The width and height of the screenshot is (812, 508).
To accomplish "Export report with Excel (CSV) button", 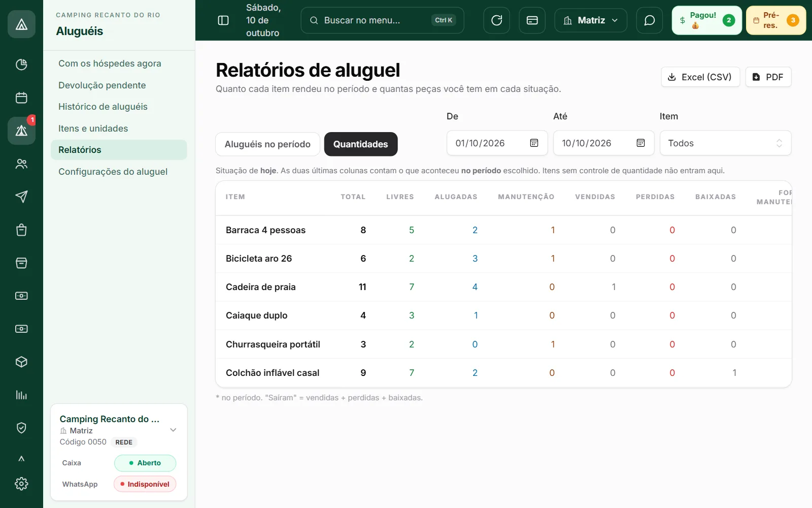I will pos(700,77).
